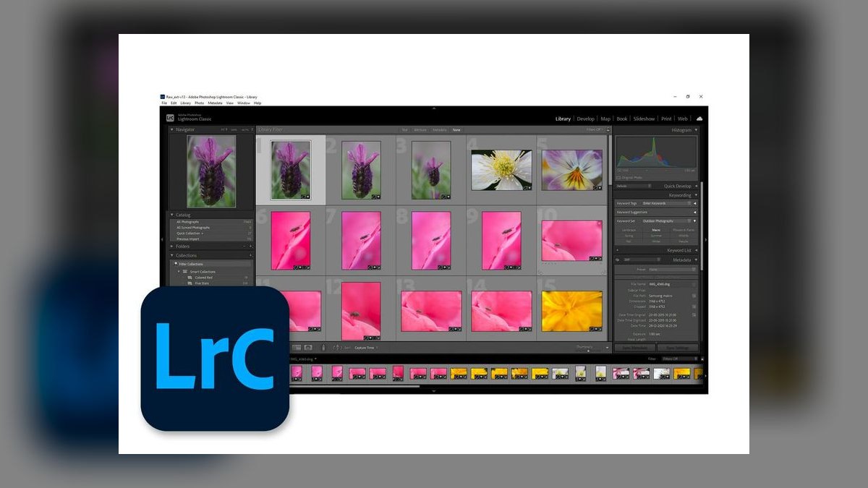Select the Painter spray can tool

pos(323,348)
